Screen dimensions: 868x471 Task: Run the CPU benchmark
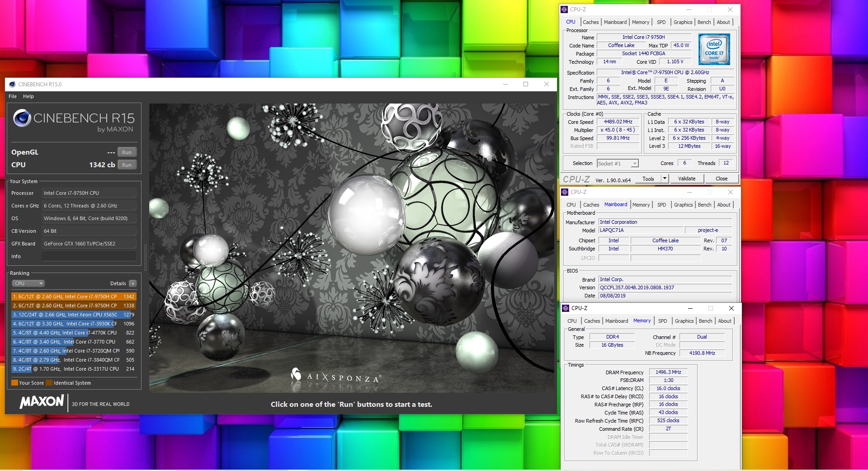127,165
